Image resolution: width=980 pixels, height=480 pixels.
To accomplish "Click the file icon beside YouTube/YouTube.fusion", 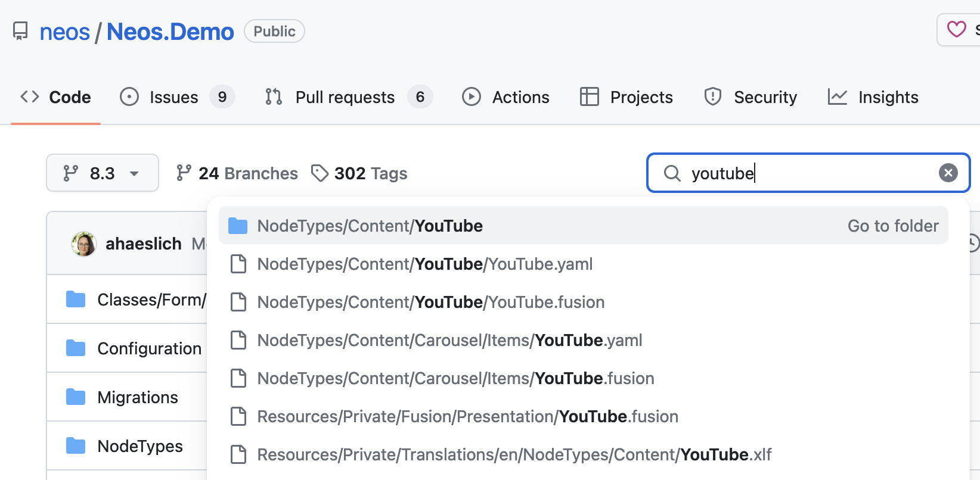I will pyautogui.click(x=238, y=302).
